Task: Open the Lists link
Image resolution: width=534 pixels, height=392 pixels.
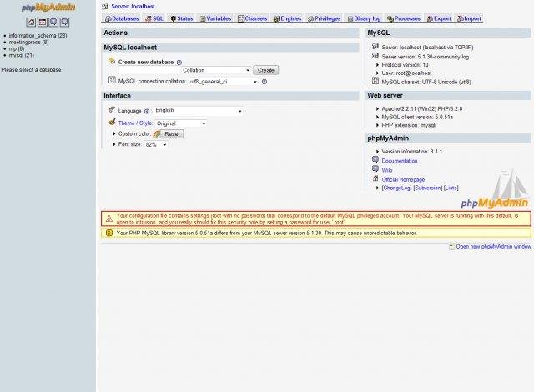Action: (x=451, y=188)
